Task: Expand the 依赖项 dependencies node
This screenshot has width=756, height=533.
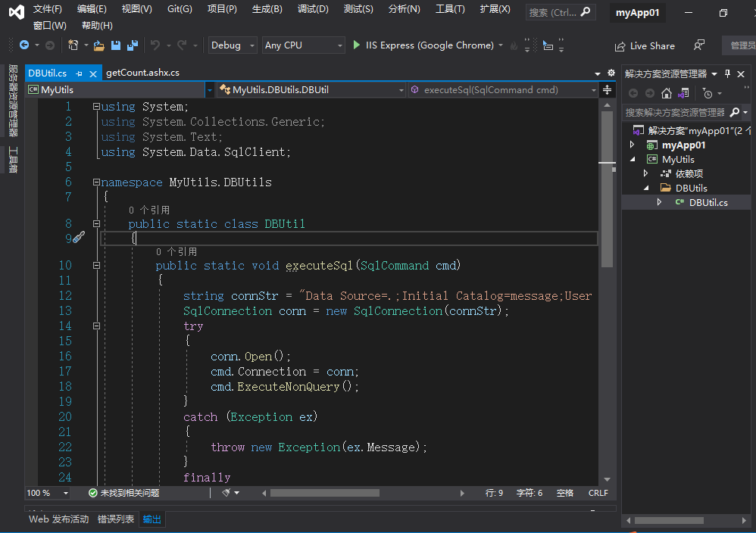Action: click(646, 173)
